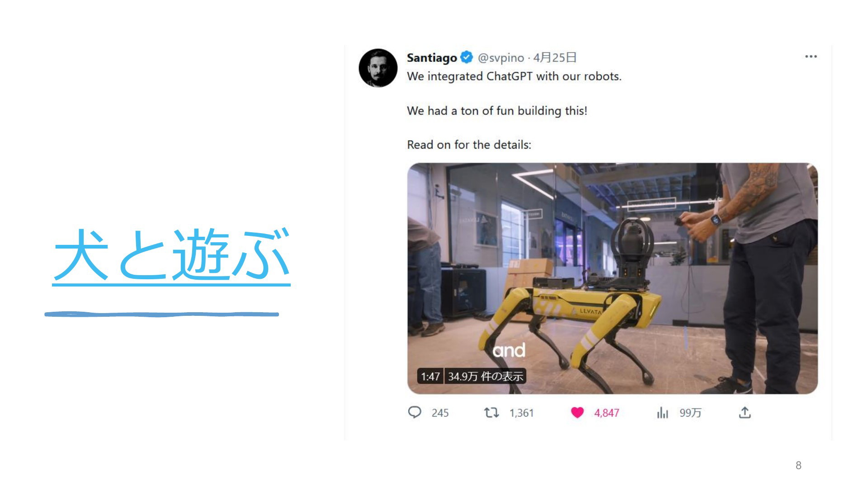Click the @svpino handle

click(501, 58)
